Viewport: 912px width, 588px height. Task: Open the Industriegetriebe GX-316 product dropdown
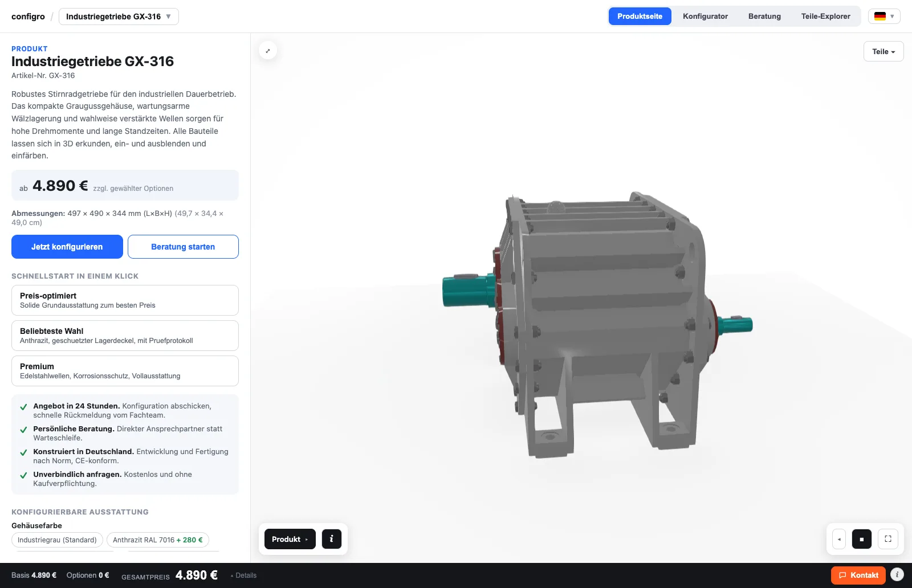(119, 17)
